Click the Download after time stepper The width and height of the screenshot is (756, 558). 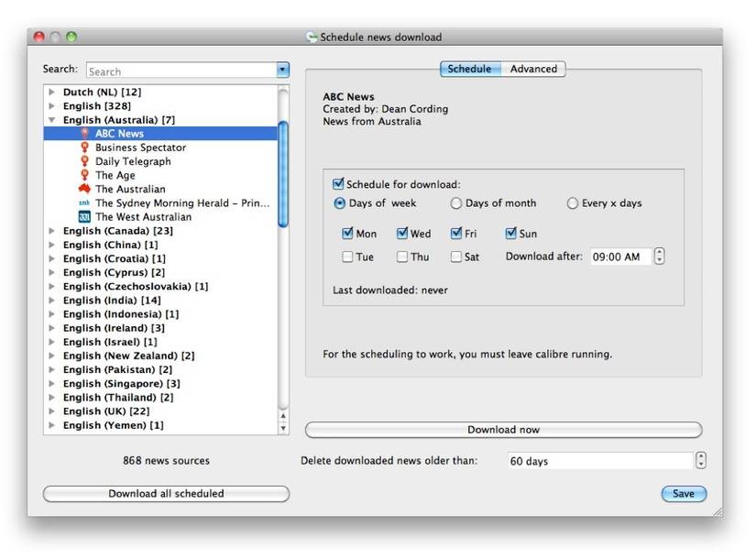[x=659, y=256]
